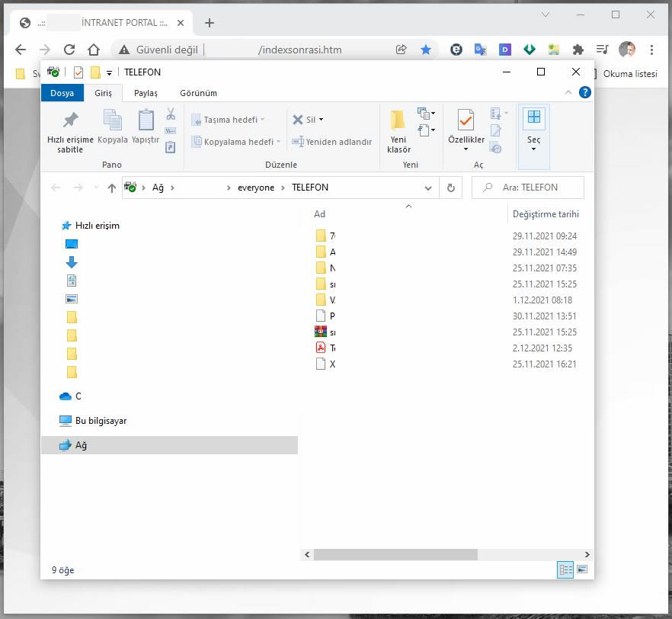Open the Chrome extensions puzzle icon

[578, 50]
